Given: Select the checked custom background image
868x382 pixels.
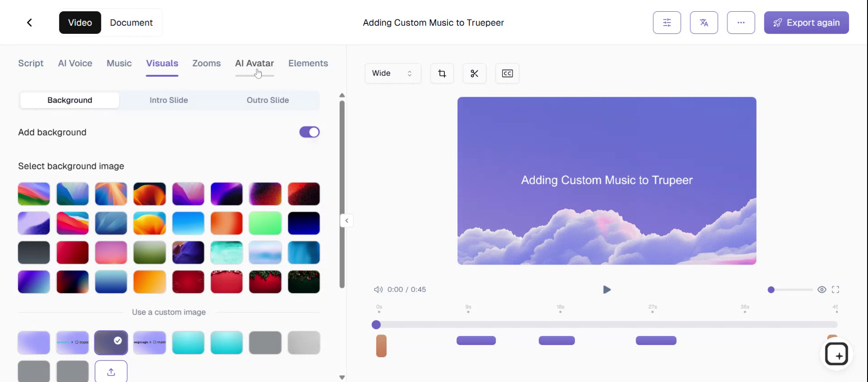Looking at the screenshot, I should (x=111, y=343).
